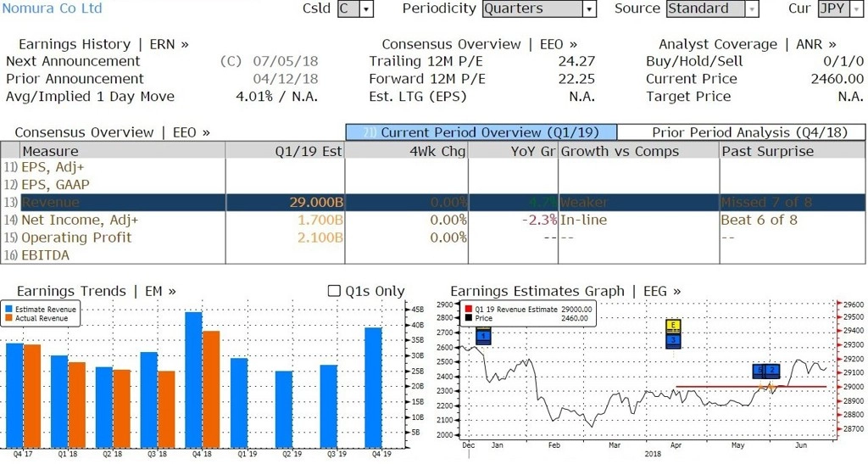Click the Measure column header
Image resolution: width=868 pixels, height=464 pixels.
click(x=123, y=151)
